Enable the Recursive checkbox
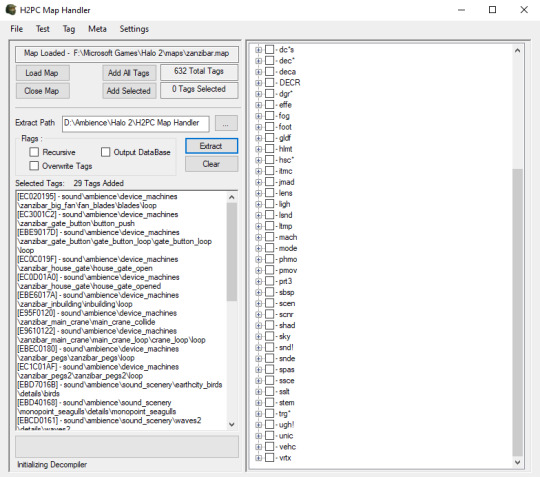This screenshot has height=477, width=540. pos(34,152)
